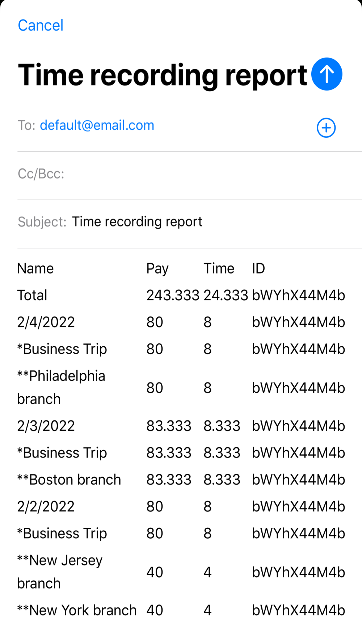Tap the Total pay value 243.333
The image size is (362, 644).
coord(173,295)
